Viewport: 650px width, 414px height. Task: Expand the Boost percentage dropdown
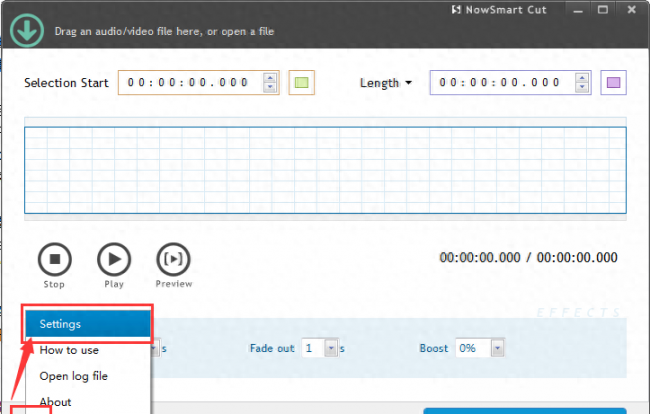point(497,348)
